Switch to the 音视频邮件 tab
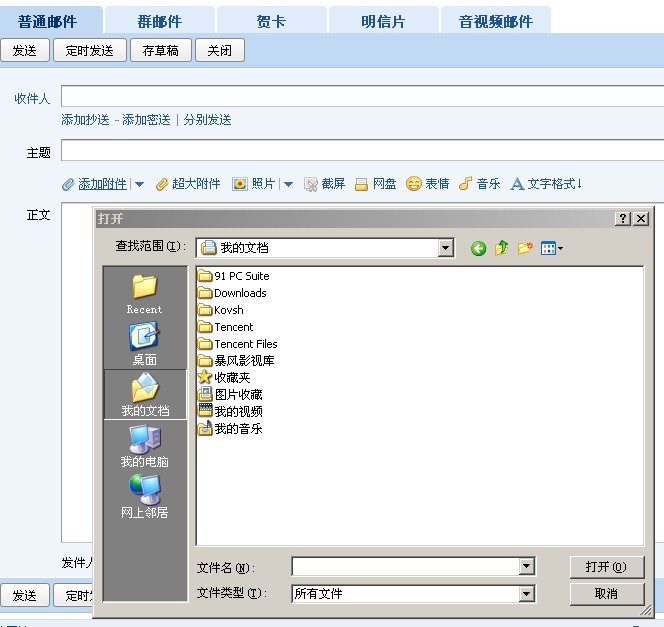 495,21
